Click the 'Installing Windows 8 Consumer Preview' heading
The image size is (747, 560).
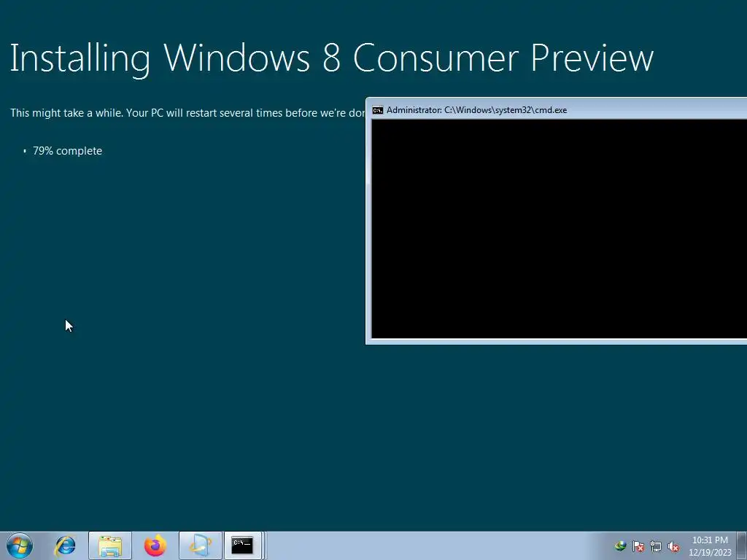pos(332,59)
